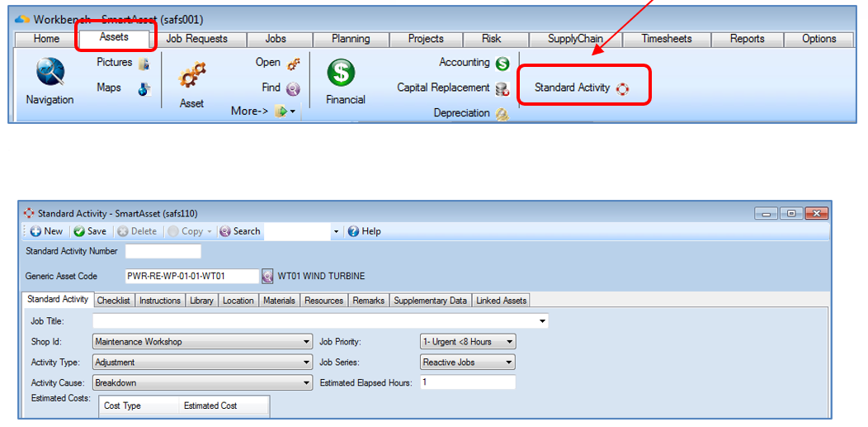
Task: Open the Job Requests ribbon tab
Action: [197, 39]
